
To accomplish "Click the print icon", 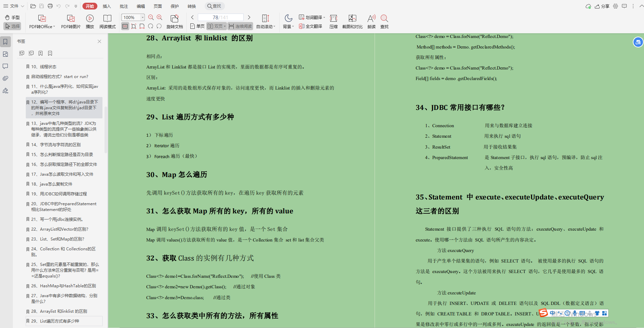I will 50,6.
